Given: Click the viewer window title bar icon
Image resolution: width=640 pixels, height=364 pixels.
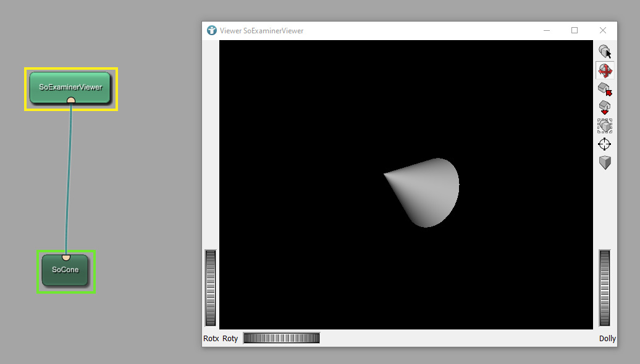Looking at the screenshot, I should 212,30.
